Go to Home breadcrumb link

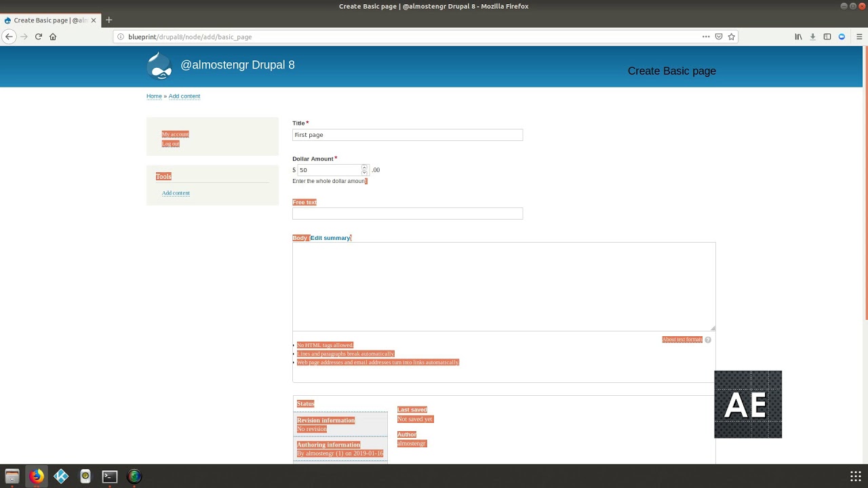point(154,96)
